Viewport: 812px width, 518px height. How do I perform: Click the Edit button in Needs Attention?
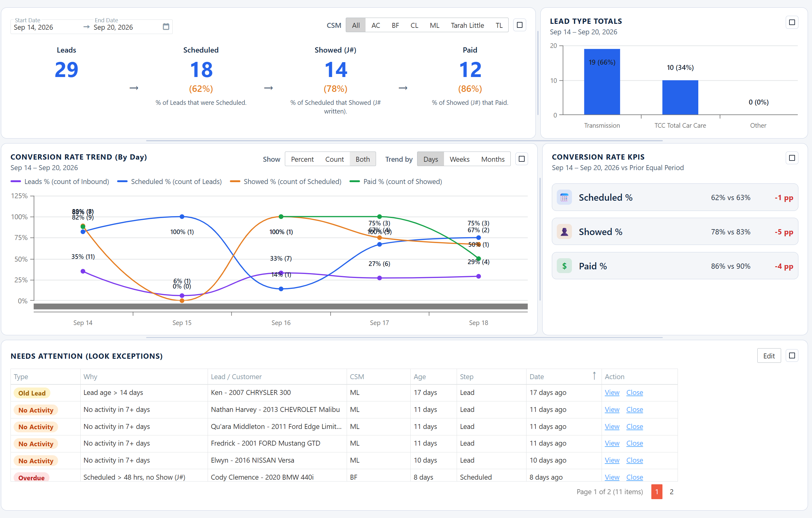pyautogui.click(x=769, y=356)
